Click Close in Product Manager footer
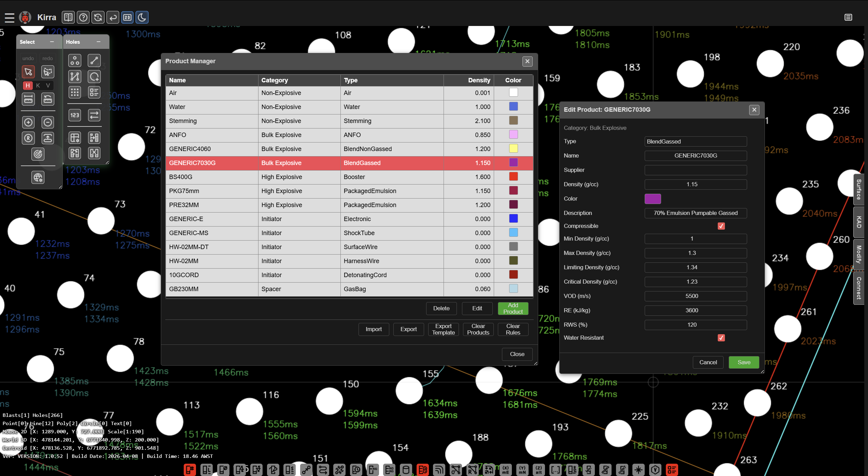The image size is (868, 476). coord(517,354)
